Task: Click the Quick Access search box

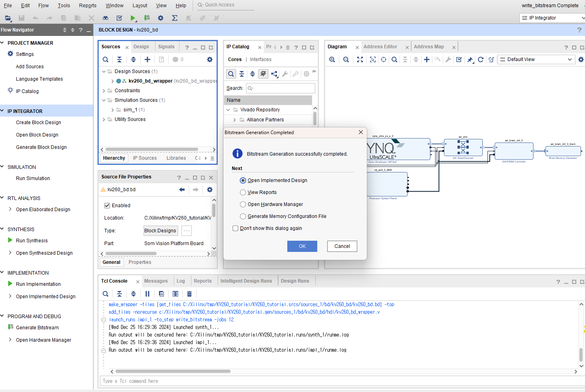Action: pos(226,5)
